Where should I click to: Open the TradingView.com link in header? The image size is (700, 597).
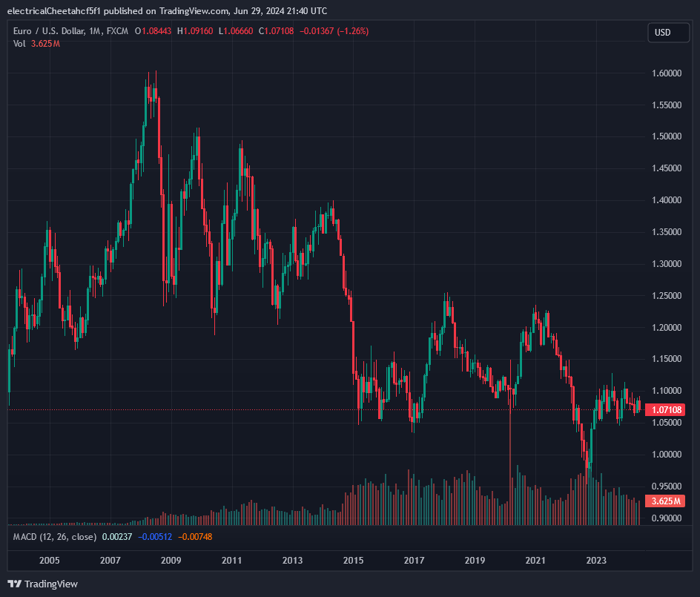pyautogui.click(x=194, y=10)
